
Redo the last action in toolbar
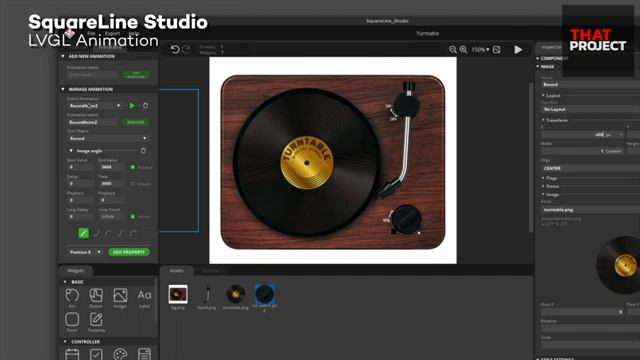click(x=186, y=49)
